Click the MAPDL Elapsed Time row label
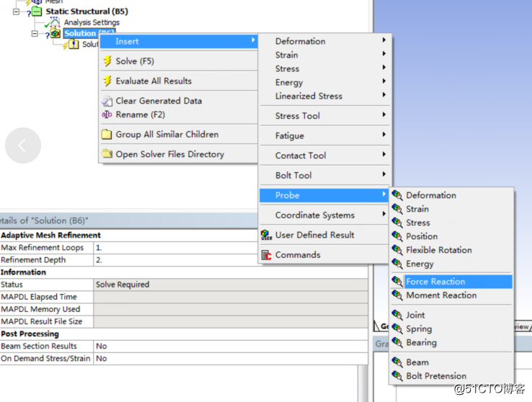 39,297
